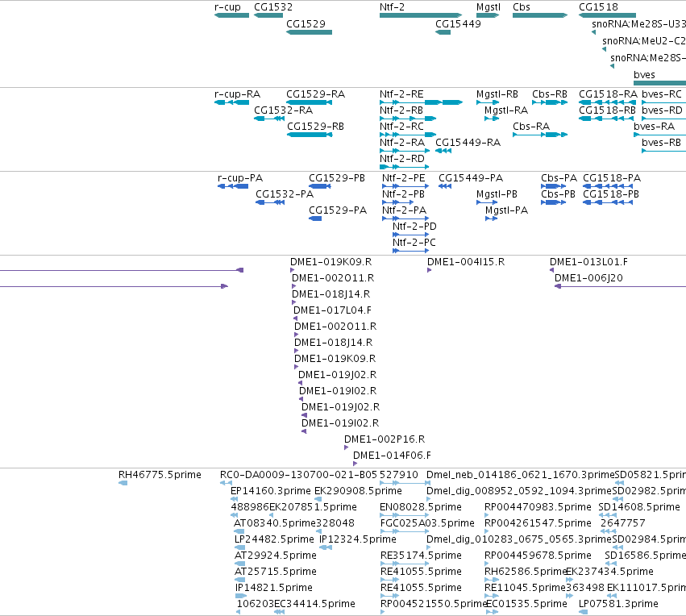686x616 pixels.
Task: Click the r-cup-RA transcript label
Action: click(x=237, y=94)
